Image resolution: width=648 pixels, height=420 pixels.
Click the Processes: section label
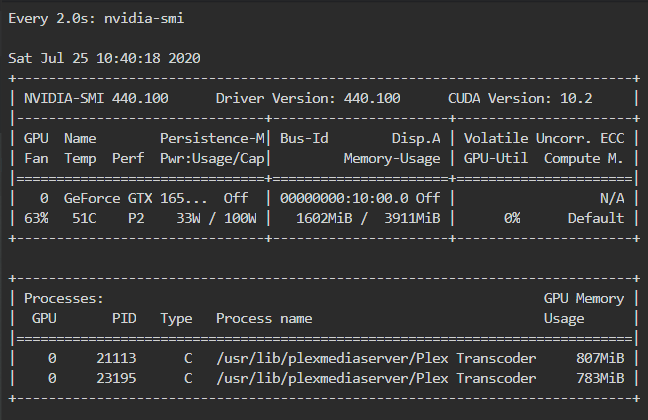point(64,298)
